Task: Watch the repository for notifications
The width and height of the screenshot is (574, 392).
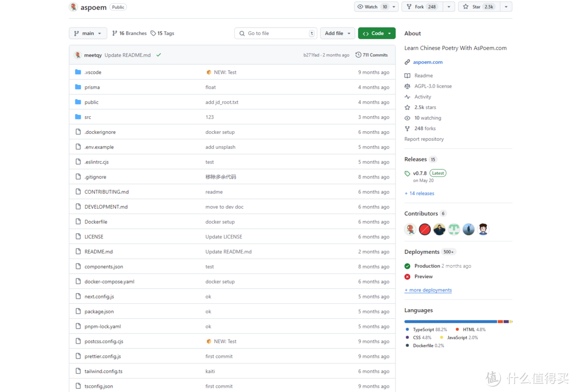Action: [372, 7]
